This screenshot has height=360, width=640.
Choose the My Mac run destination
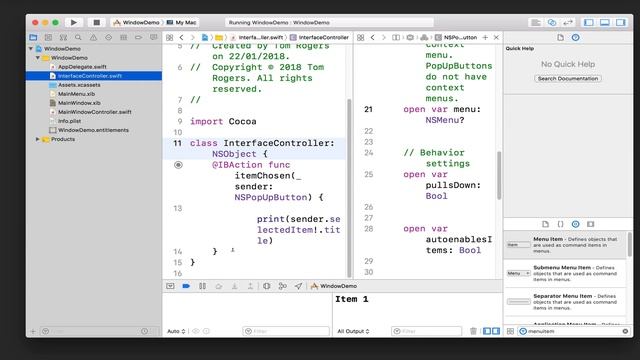click(x=182, y=22)
